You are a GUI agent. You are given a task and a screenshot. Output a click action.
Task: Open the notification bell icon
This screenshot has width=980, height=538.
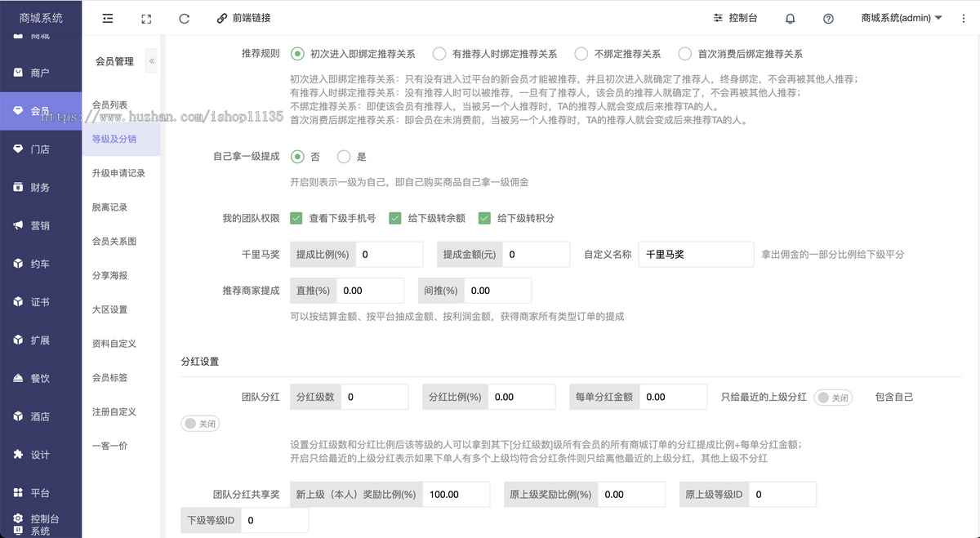click(791, 18)
